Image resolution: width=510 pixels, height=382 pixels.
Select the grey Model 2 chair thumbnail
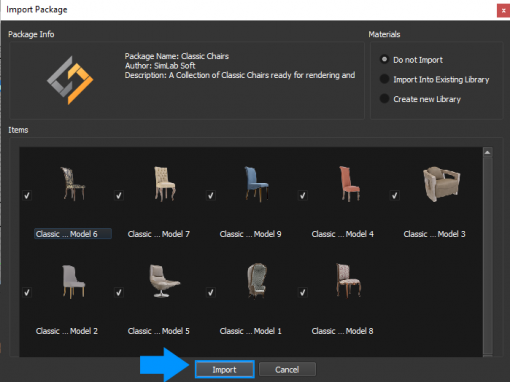point(74,281)
